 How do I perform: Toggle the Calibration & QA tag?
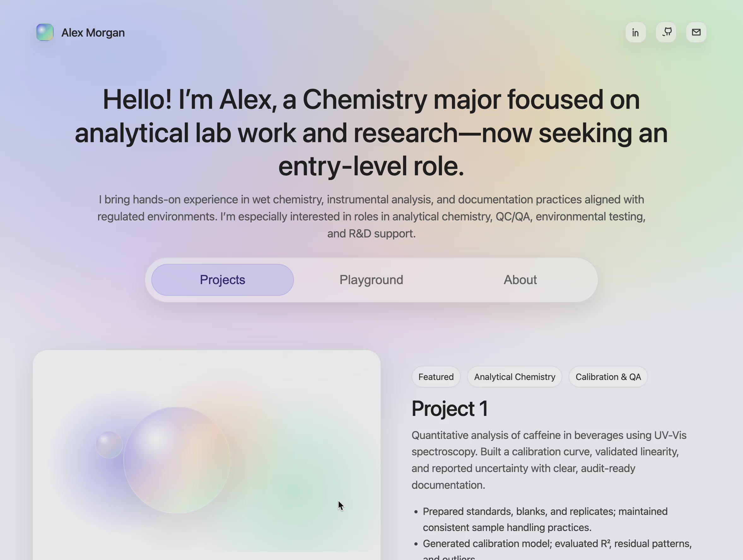click(608, 376)
